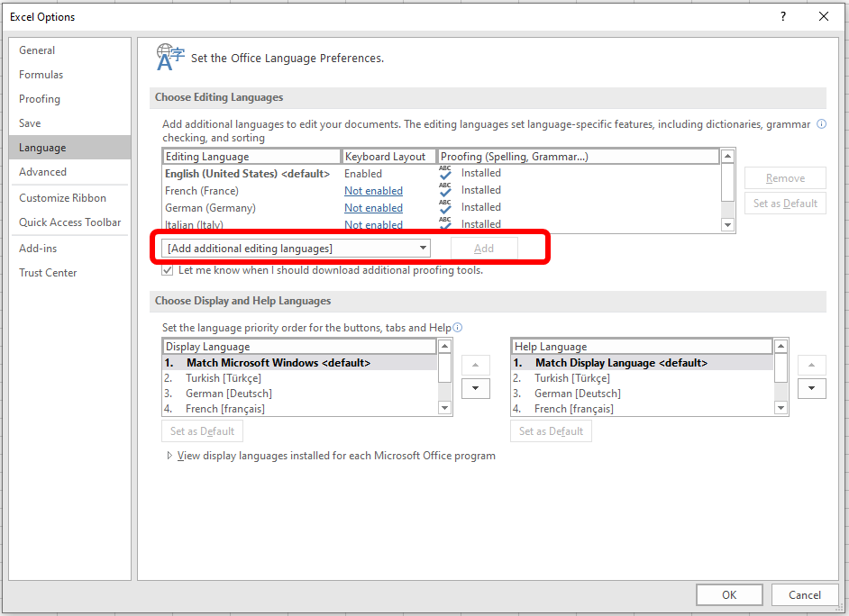Screen dimensions: 849x616
Task: Select the Save options category
Action: pos(69,123)
